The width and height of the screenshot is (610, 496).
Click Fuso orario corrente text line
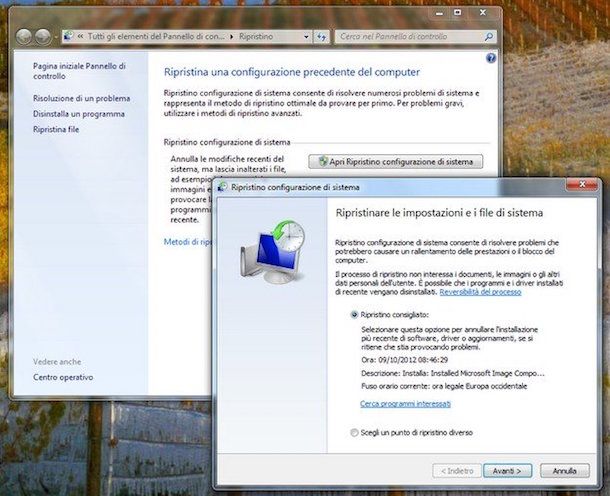444,386
